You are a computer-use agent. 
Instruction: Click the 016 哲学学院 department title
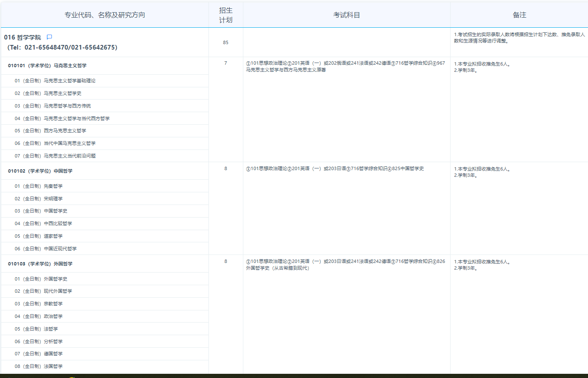(23, 37)
